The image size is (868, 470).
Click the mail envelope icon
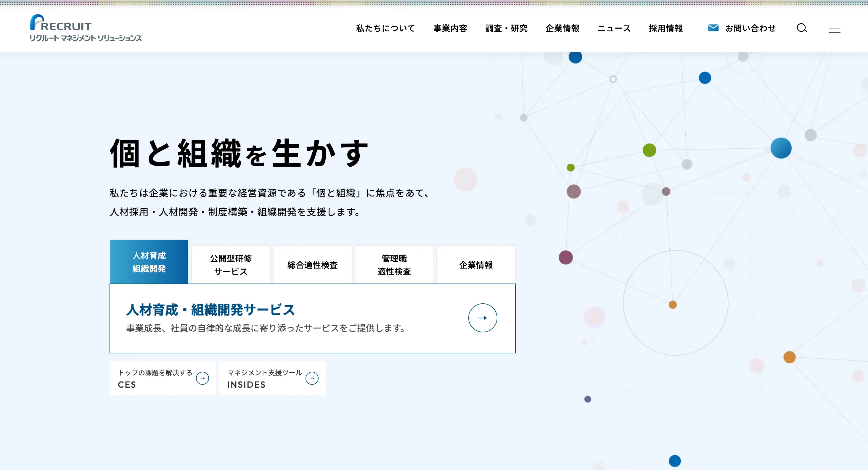pyautogui.click(x=713, y=28)
